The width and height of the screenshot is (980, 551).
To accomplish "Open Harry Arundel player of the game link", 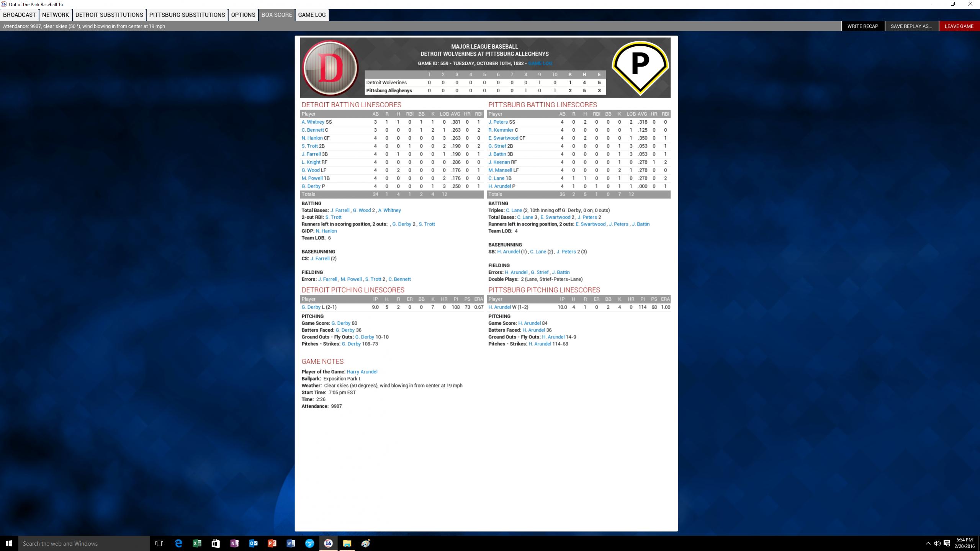I will [362, 371].
